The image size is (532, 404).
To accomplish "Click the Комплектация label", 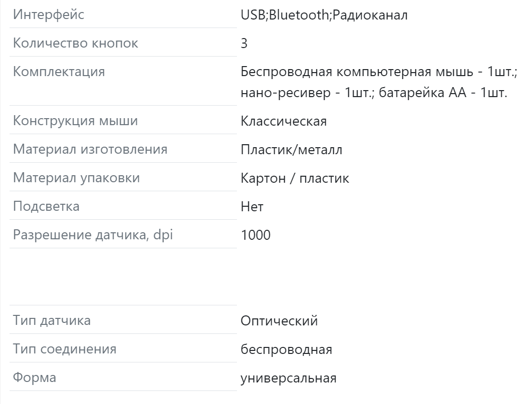I will (59, 72).
